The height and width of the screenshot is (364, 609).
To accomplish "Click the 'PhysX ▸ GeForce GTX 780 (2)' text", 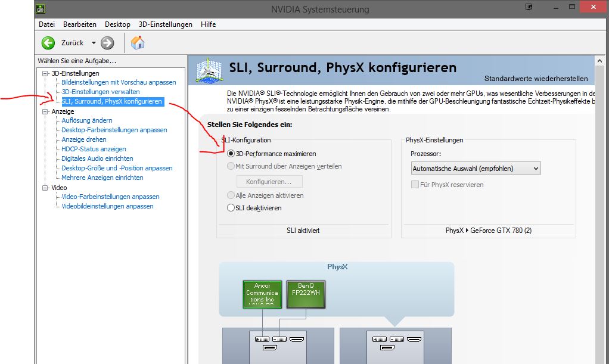I will (489, 231).
